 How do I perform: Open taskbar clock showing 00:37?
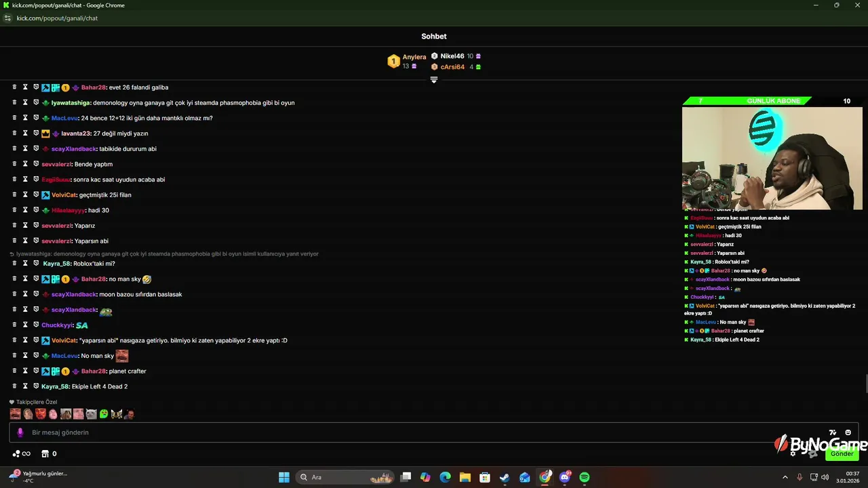tap(848, 477)
